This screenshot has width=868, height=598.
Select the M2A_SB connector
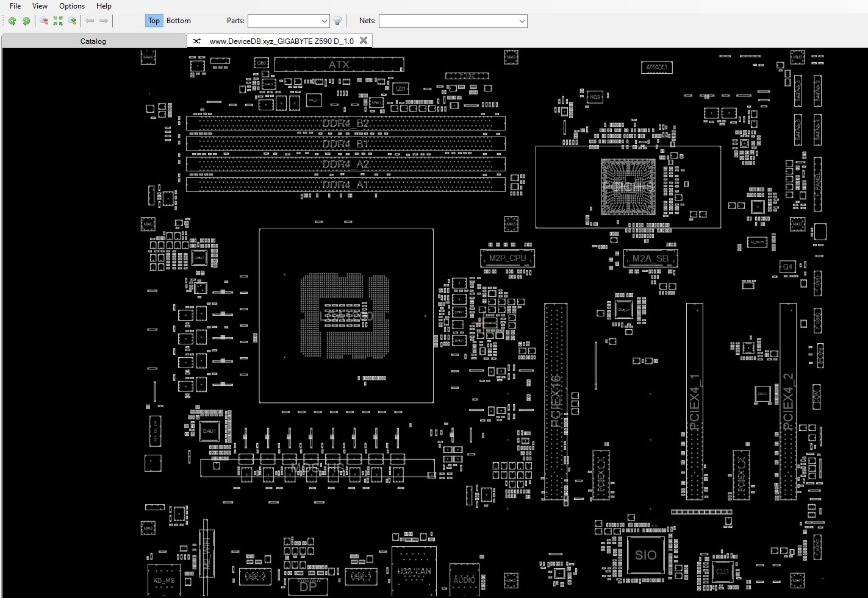click(x=650, y=258)
